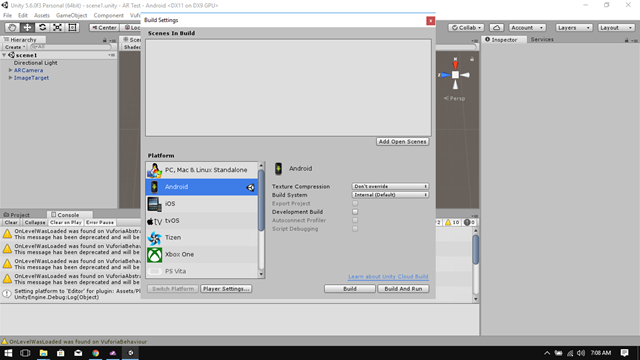
Task: Click the Android platform icon in list
Action: [154, 187]
